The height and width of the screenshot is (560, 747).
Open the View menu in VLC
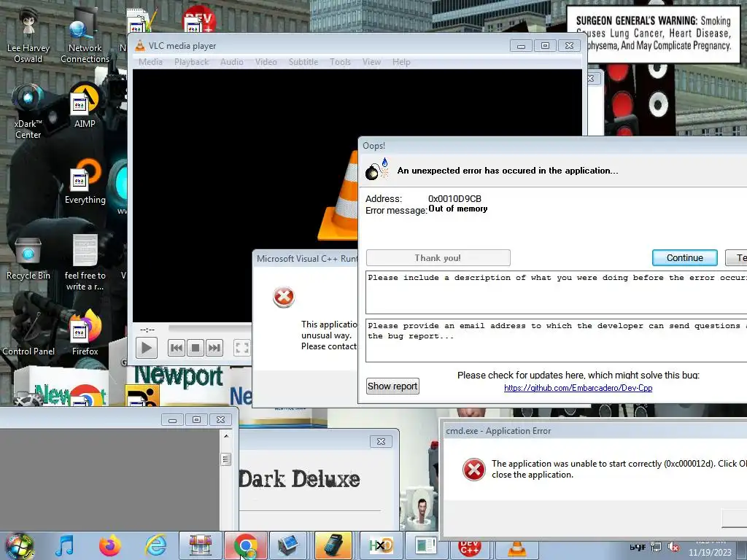click(x=371, y=62)
